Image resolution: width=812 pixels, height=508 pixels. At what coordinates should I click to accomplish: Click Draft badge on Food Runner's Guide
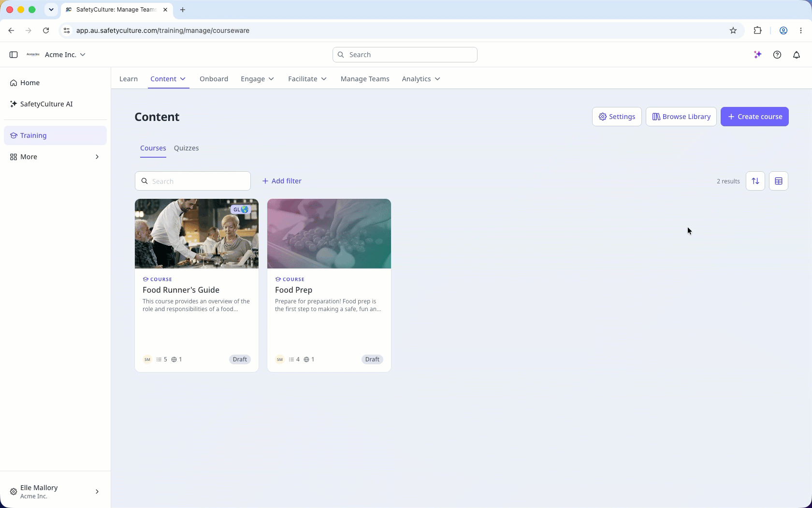[240, 359]
